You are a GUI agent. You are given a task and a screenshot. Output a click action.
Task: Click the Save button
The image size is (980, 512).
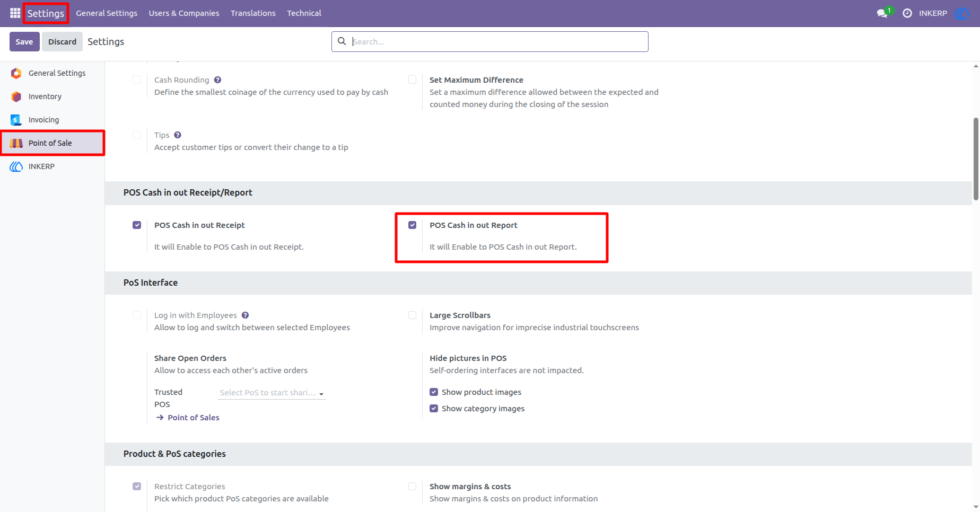point(24,41)
